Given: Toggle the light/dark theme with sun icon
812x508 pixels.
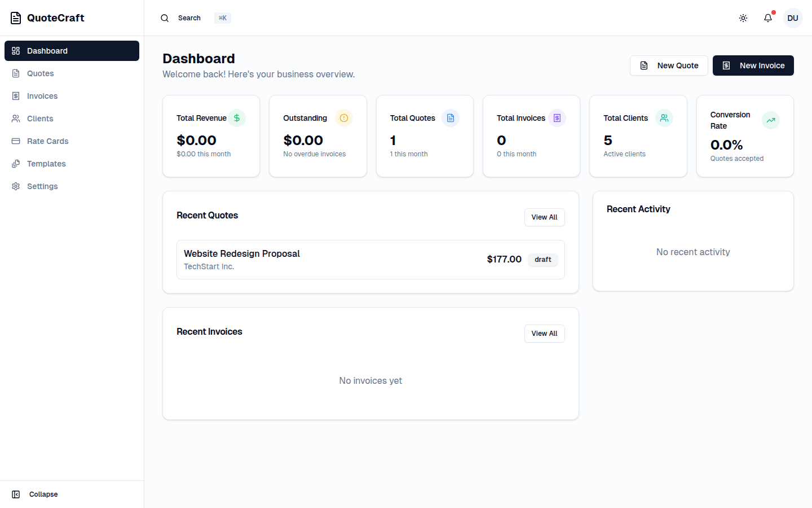Looking at the screenshot, I should click(x=743, y=17).
